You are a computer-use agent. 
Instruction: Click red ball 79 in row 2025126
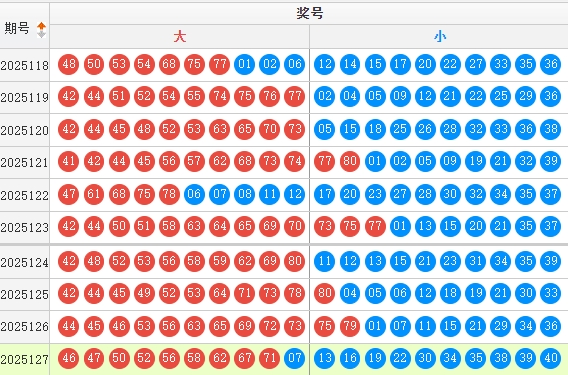(x=350, y=326)
